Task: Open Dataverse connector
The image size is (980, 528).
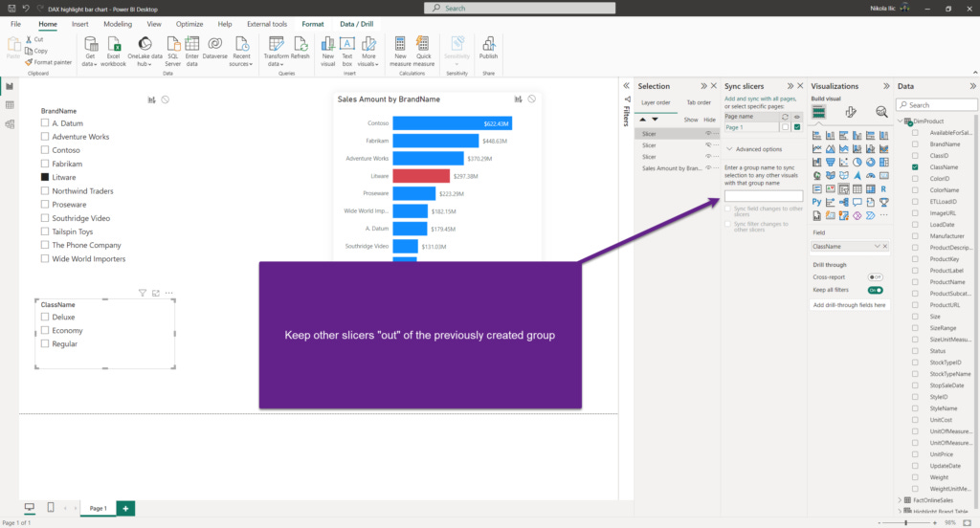Action: click(215, 47)
